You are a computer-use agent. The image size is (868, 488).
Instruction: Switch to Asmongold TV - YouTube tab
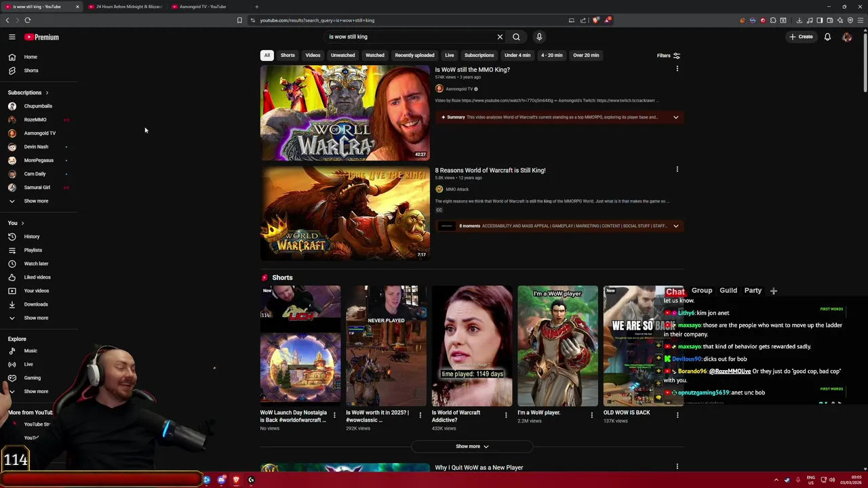(x=203, y=7)
